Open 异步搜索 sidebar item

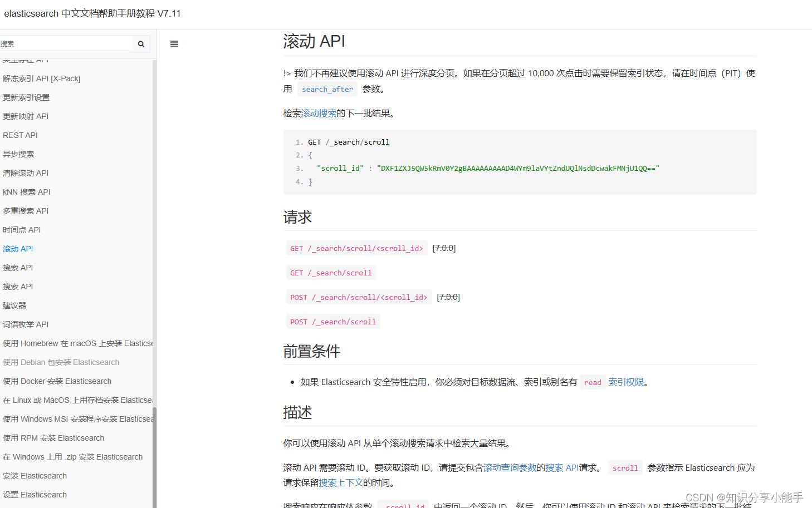18,154
